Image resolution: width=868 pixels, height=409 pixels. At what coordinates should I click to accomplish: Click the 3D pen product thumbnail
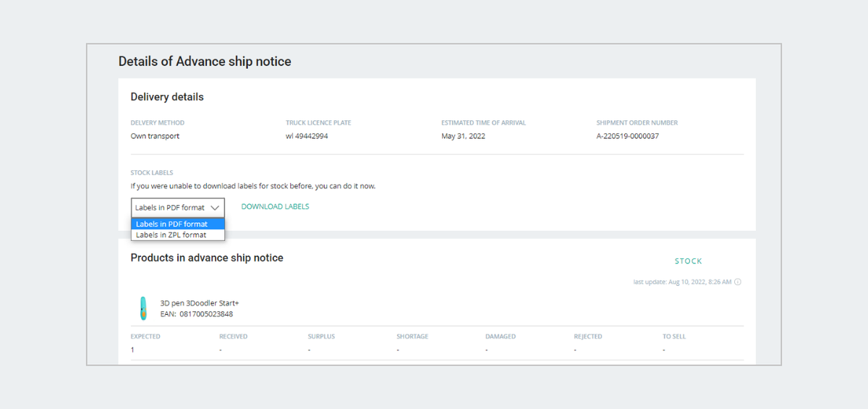tap(143, 308)
